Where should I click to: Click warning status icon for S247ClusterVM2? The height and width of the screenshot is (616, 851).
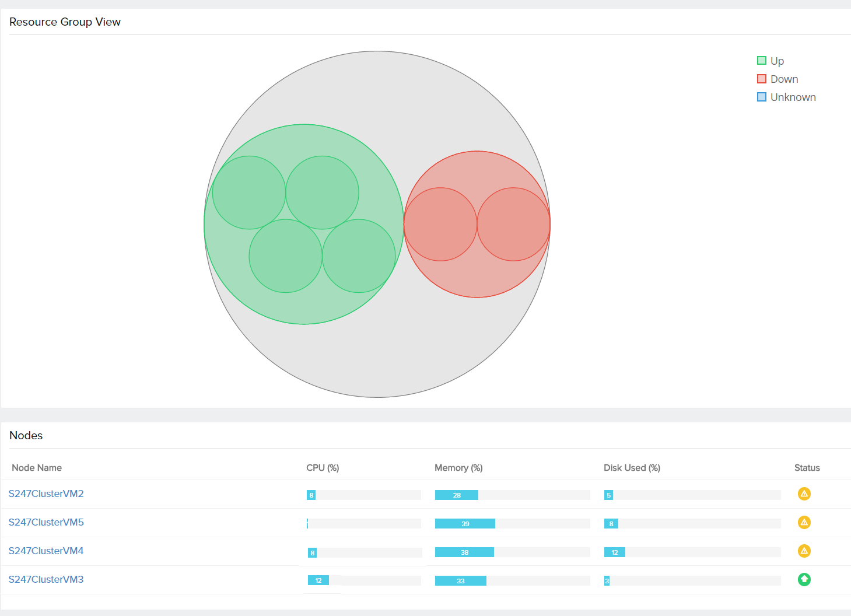(804, 494)
